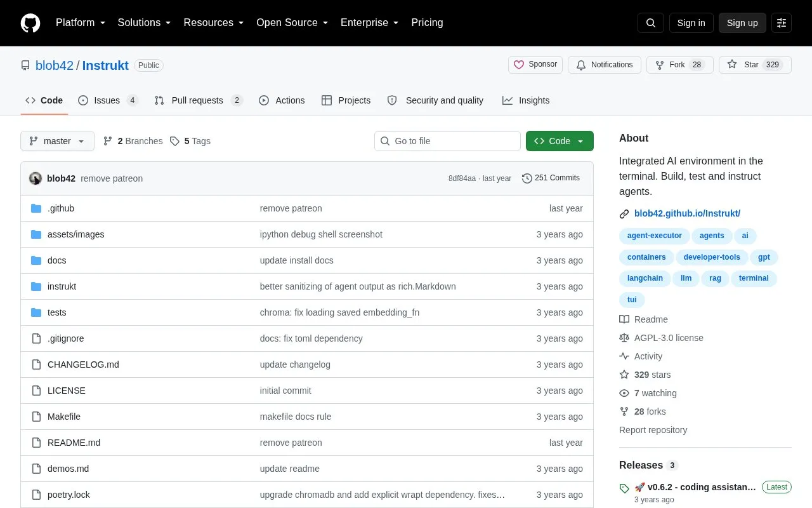The height and width of the screenshot is (508, 812).
Task: Open the Actions tab
Action: tap(282, 100)
